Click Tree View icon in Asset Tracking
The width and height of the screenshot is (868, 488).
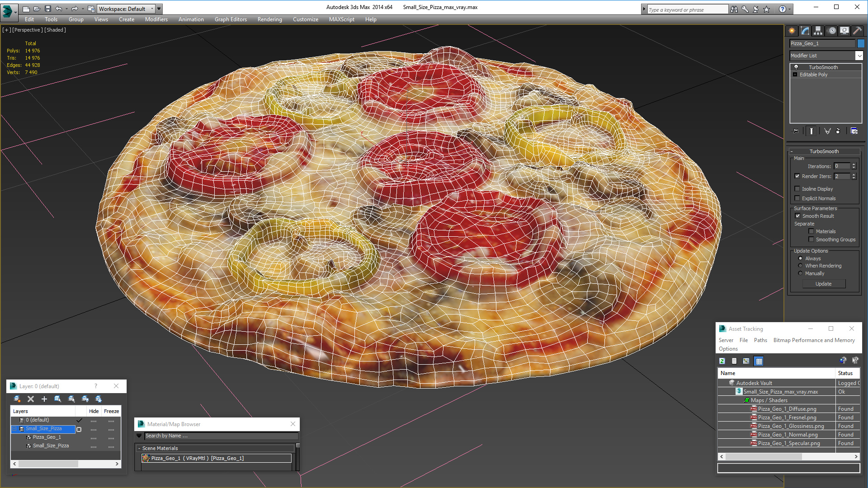click(746, 361)
